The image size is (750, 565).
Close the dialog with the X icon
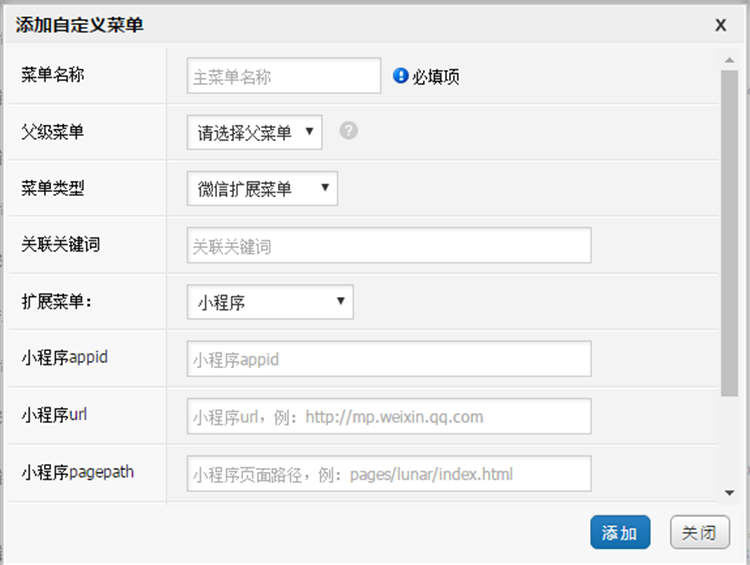tap(720, 25)
